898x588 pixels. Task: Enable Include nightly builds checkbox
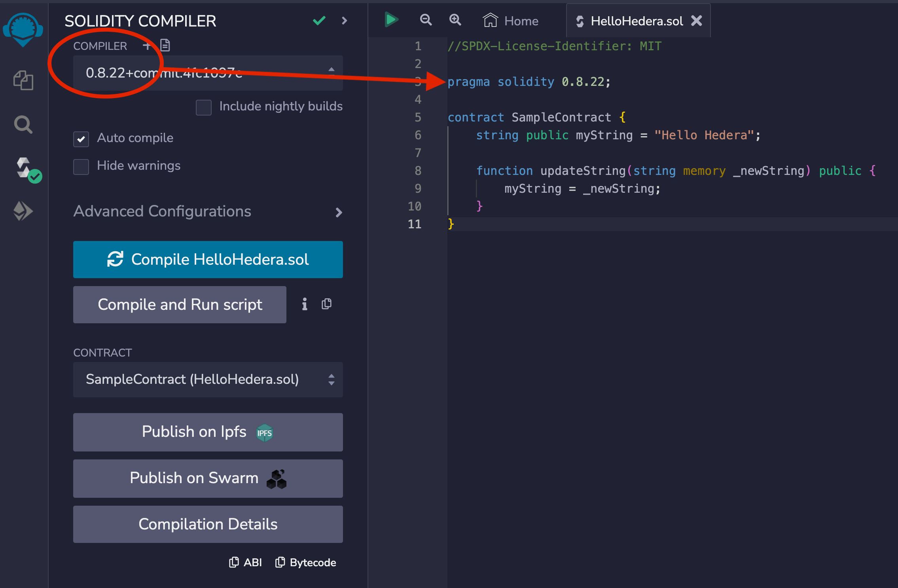[x=204, y=107]
